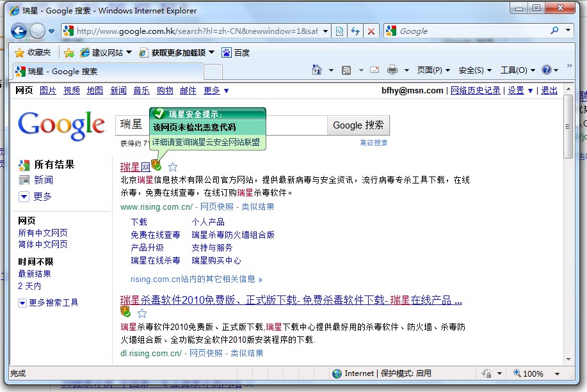Click the Google 搜索 button
Viewport: 587px width, 392px height.
358,125
